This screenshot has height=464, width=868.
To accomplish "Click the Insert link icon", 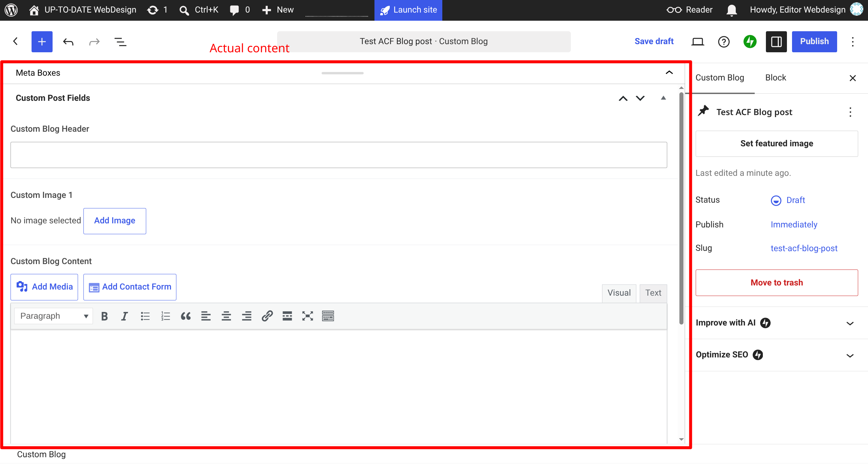I will pyautogui.click(x=267, y=316).
